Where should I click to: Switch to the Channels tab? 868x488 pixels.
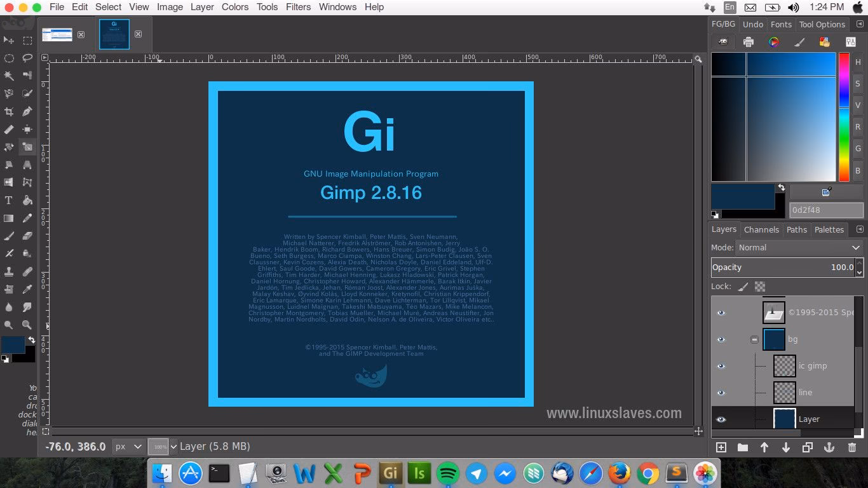point(761,229)
